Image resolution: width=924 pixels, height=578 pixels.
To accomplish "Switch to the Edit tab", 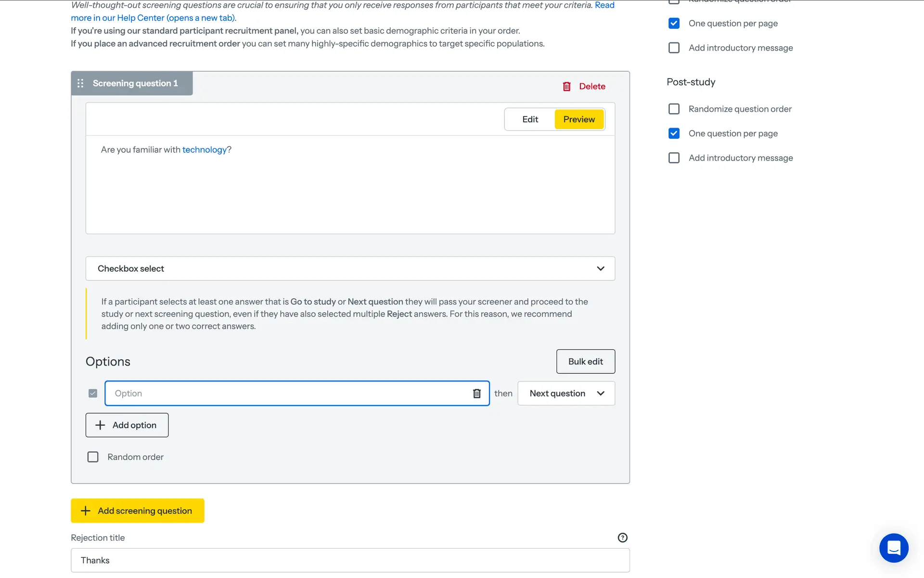I will (x=530, y=119).
